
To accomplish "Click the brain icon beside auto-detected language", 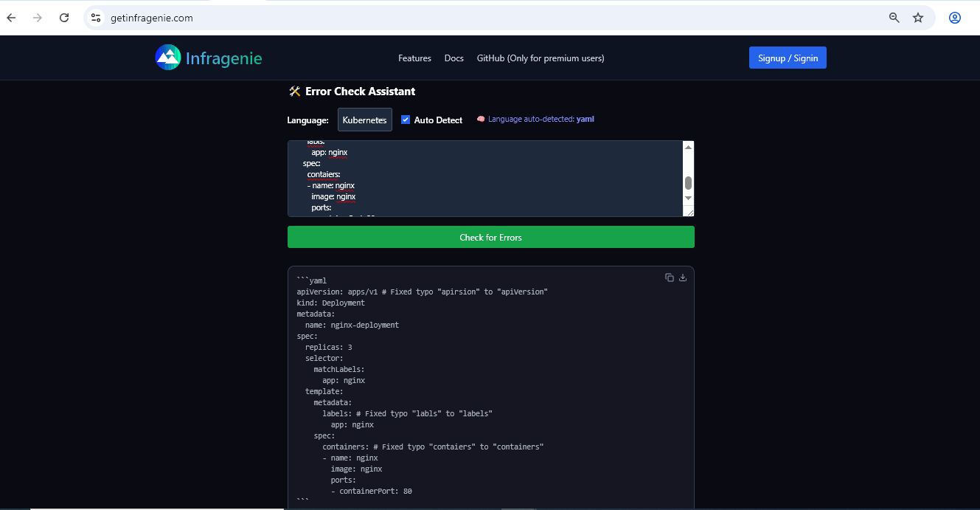I will [x=481, y=120].
